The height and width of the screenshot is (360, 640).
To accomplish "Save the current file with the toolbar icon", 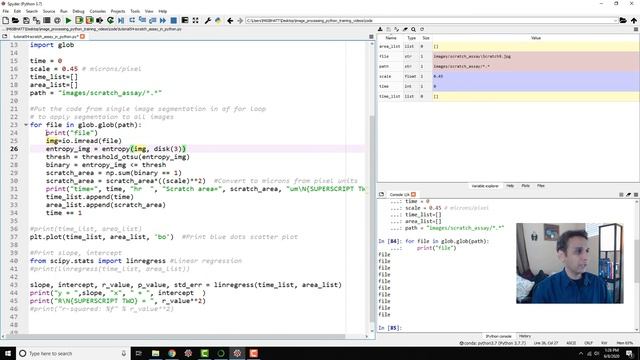I will click(26, 20).
